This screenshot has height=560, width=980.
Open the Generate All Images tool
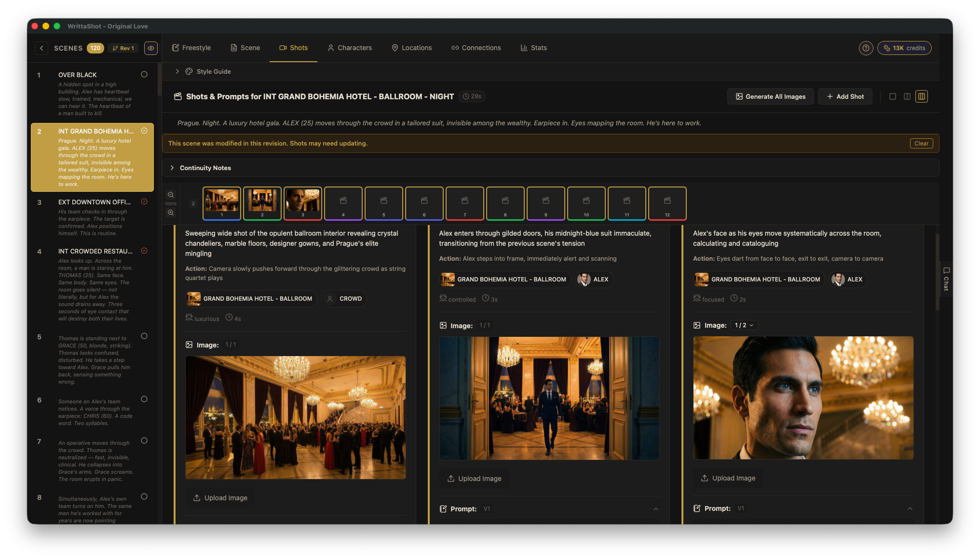coord(770,96)
